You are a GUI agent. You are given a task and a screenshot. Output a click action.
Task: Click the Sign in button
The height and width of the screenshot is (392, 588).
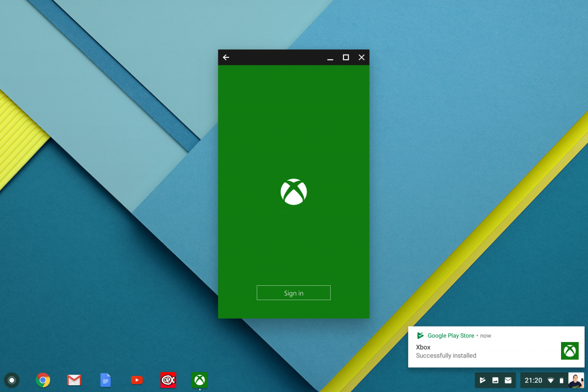[293, 293]
